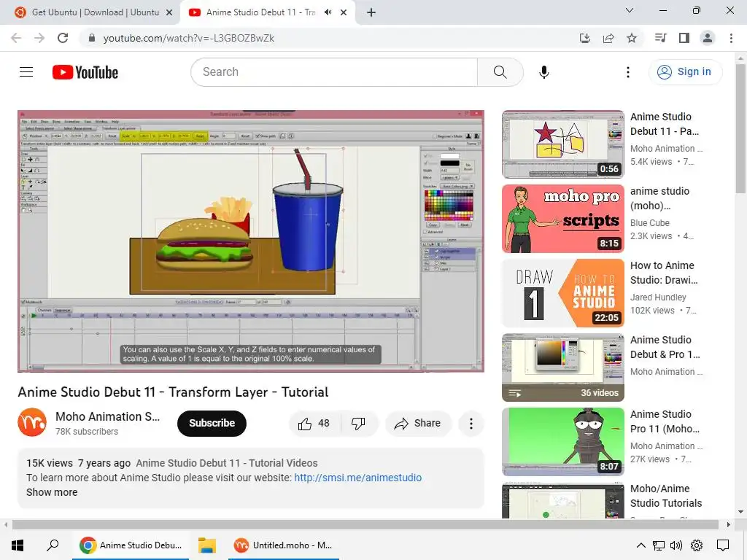Image resolution: width=747 pixels, height=560 pixels.
Task: Start voice search with microphone icon
Action: point(543,72)
